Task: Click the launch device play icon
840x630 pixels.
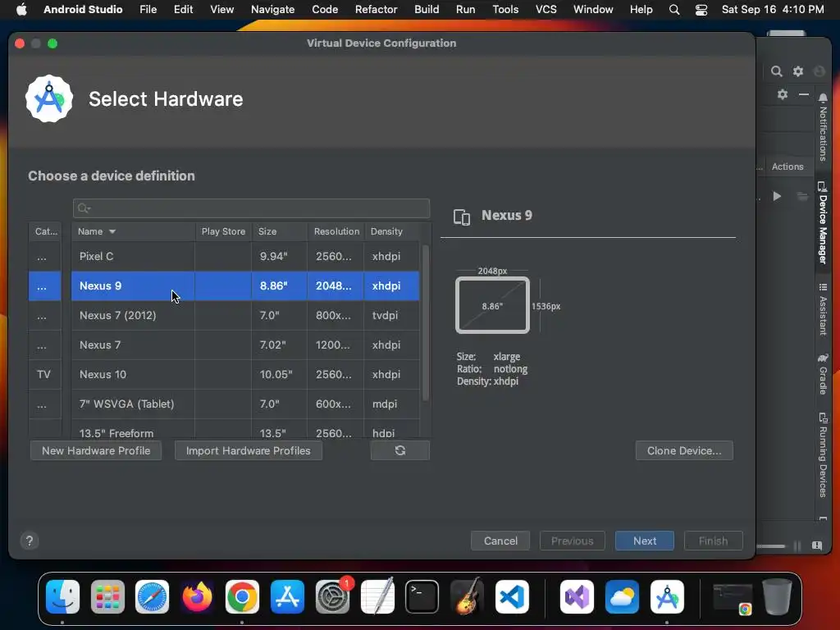Action: click(777, 197)
